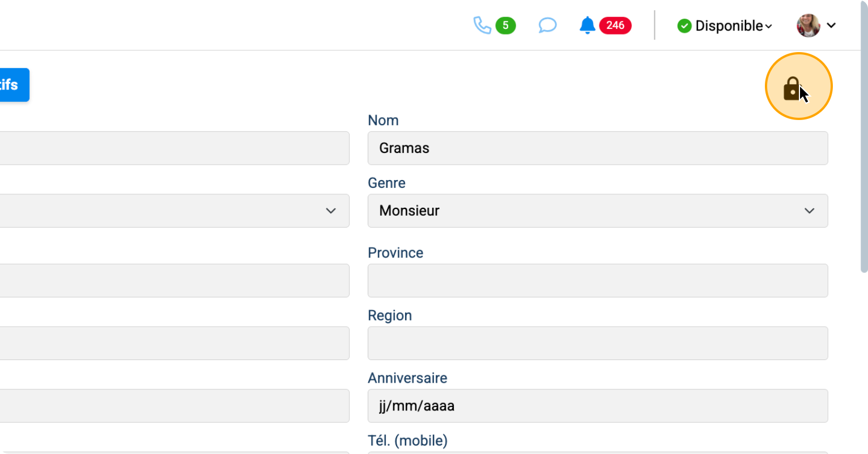This screenshot has height=454, width=868.
Task: Click the phone calls icon
Action: [482, 25]
